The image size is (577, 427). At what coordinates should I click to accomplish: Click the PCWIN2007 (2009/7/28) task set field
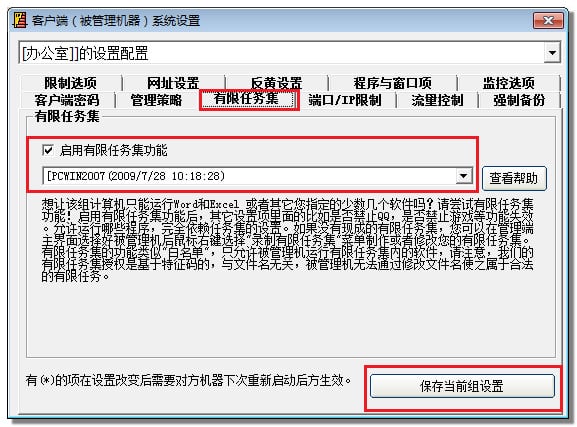(258, 176)
